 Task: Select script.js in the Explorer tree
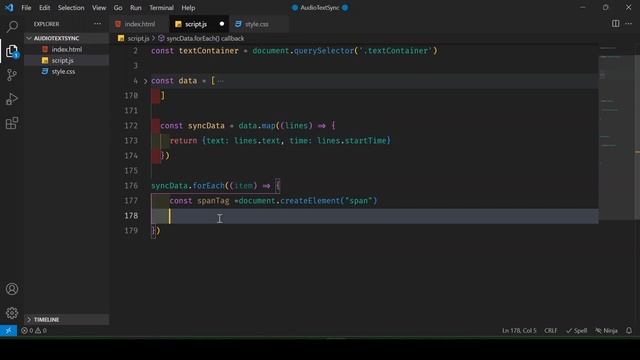tap(67, 60)
